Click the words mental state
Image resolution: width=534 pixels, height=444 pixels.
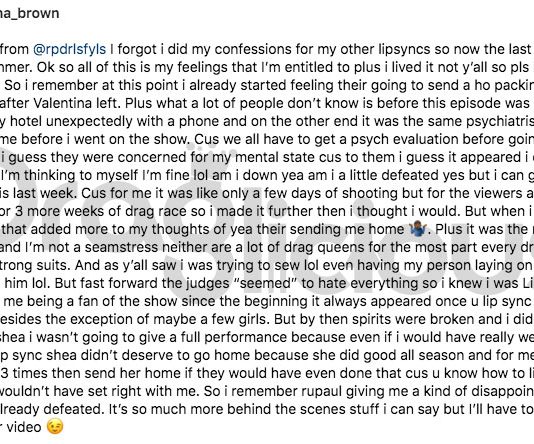point(276,157)
